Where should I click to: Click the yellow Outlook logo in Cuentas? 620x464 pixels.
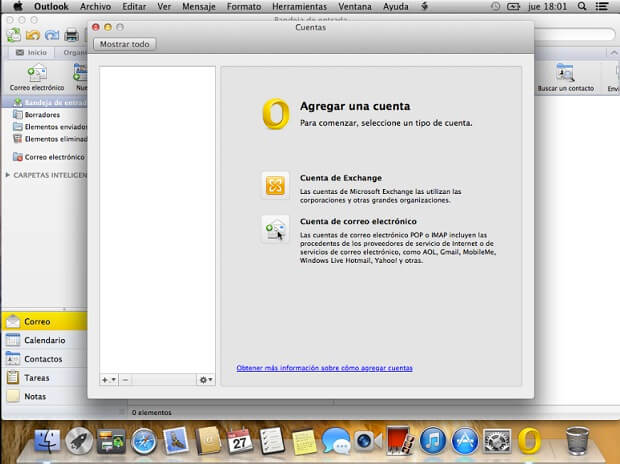pyautogui.click(x=276, y=114)
